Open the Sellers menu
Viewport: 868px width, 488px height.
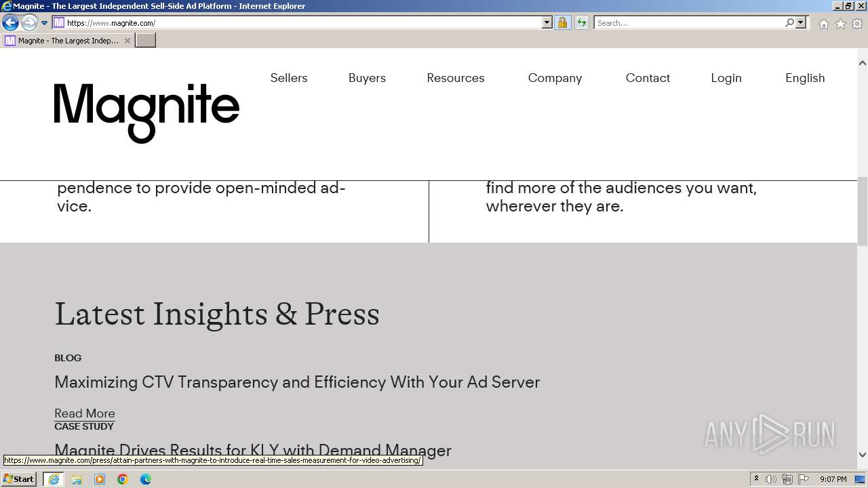(x=289, y=78)
